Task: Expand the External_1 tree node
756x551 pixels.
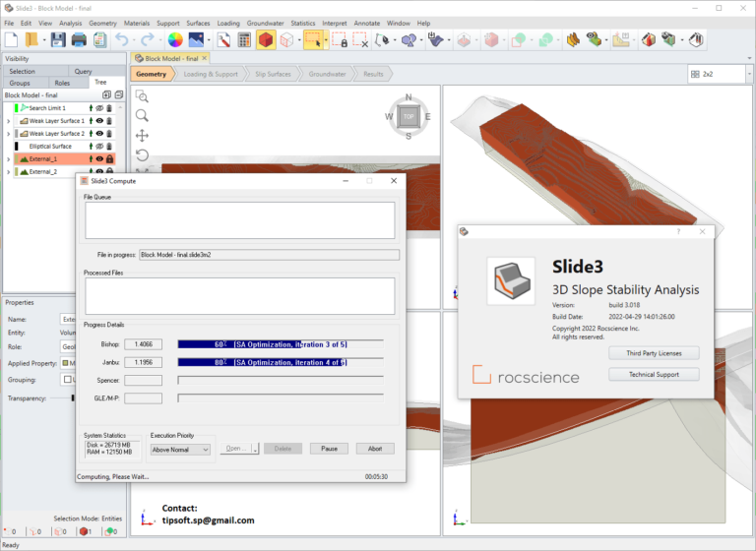Action: (8, 159)
